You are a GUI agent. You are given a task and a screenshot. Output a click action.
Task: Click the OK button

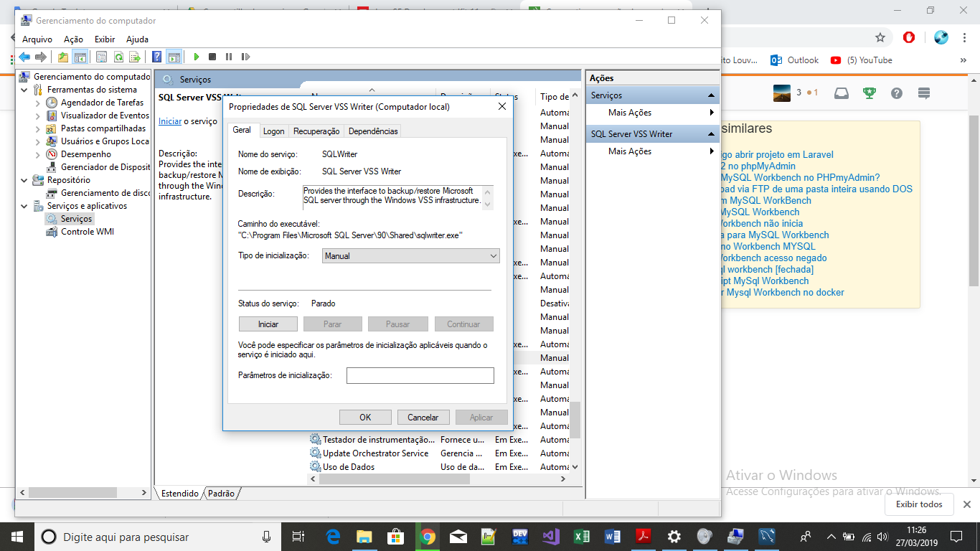(365, 418)
